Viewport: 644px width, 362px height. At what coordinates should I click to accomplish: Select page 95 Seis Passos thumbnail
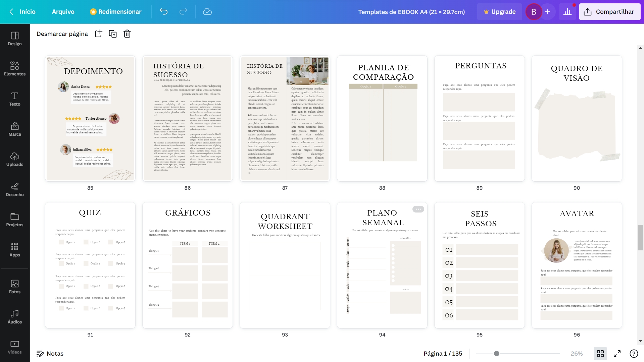[x=480, y=265]
